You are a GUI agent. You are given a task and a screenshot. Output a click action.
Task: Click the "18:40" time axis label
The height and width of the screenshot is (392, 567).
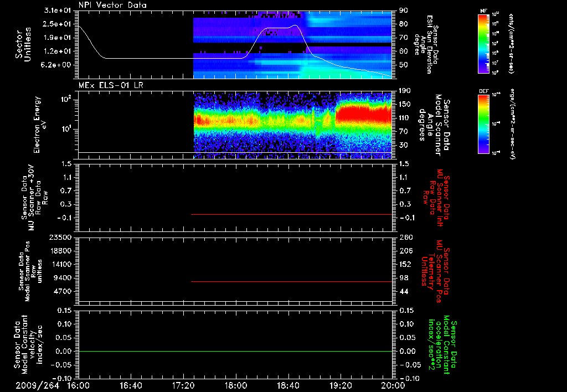pyautogui.click(x=288, y=385)
